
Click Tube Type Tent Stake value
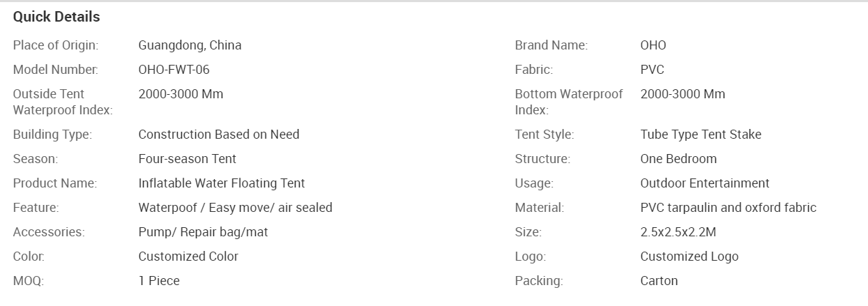pyautogui.click(x=701, y=135)
